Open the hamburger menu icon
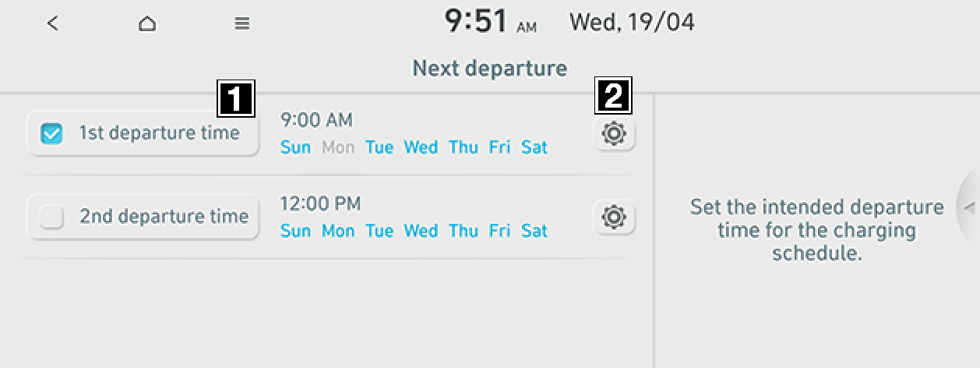This screenshot has height=368, width=980. (242, 23)
